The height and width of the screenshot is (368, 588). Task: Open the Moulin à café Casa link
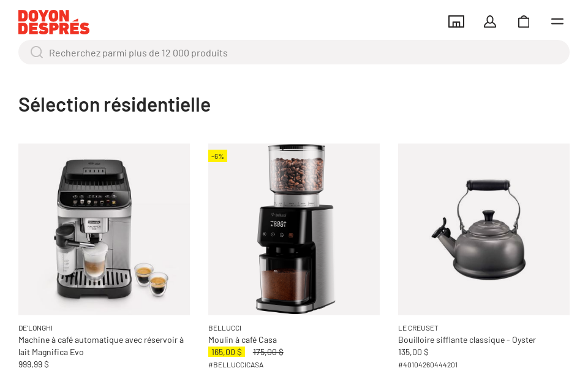[243, 340]
